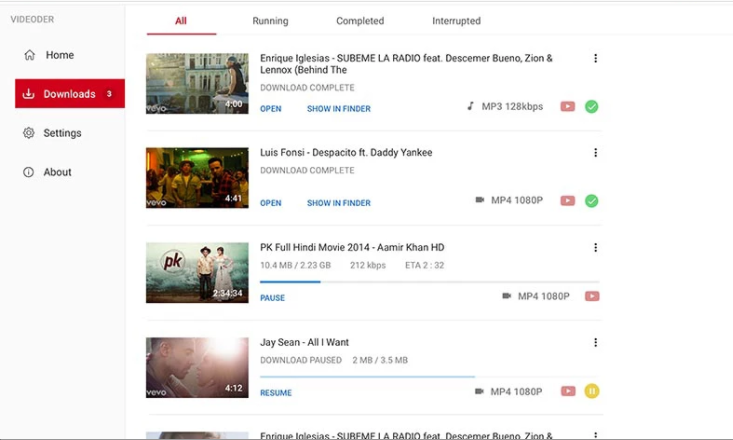
Task: Click the title 'Jay Sean - All I Want'
Action: click(x=304, y=342)
